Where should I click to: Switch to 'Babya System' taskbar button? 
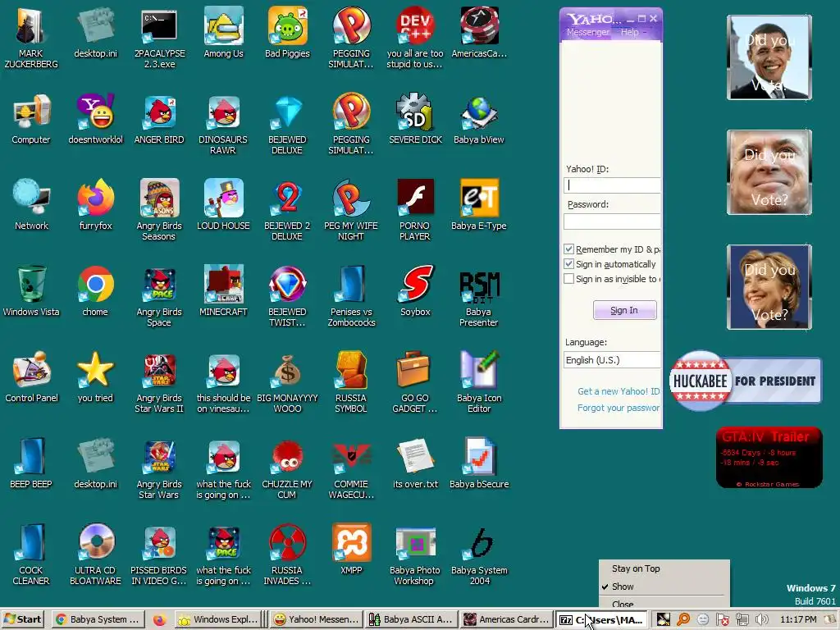98,620
